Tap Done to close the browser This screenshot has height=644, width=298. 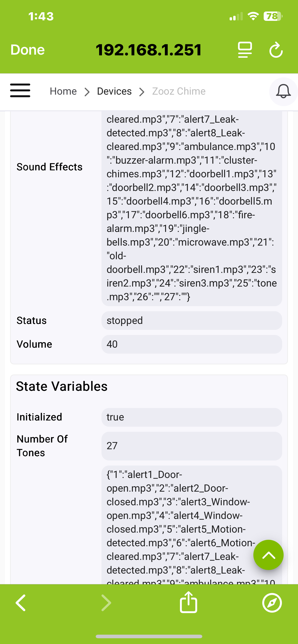click(28, 50)
